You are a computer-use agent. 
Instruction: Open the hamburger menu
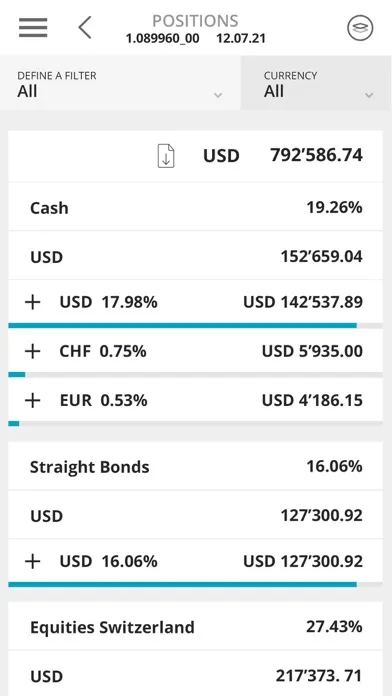pyautogui.click(x=33, y=28)
